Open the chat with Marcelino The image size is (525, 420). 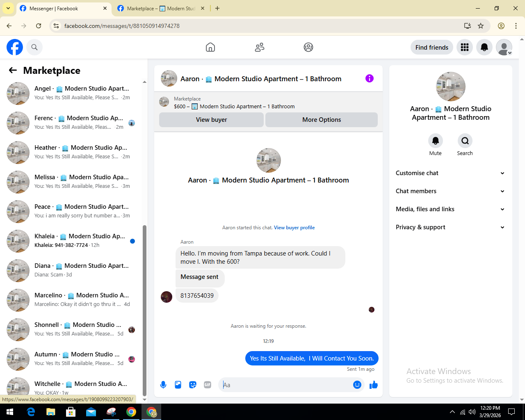[71, 300]
